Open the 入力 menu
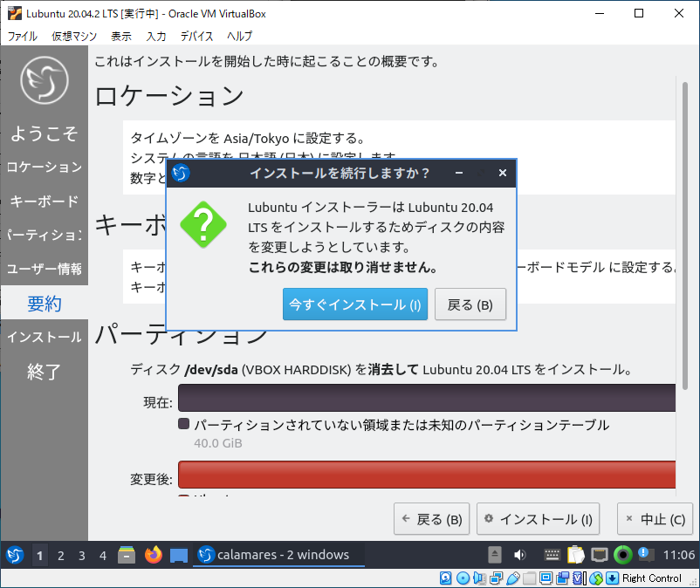Image resolution: width=700 pixels, height=588 pixels. click(x=156, y=36)
